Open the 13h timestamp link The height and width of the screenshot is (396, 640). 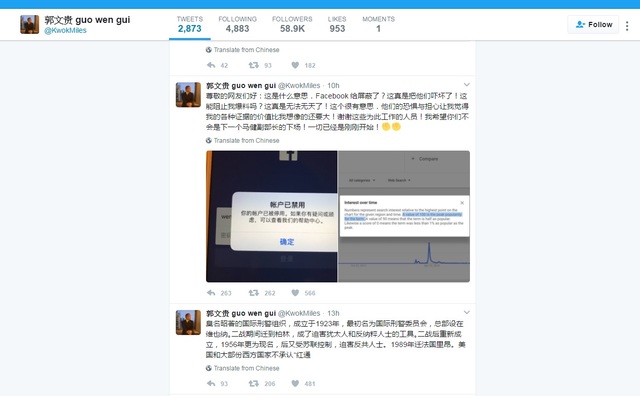coord(333,314)
